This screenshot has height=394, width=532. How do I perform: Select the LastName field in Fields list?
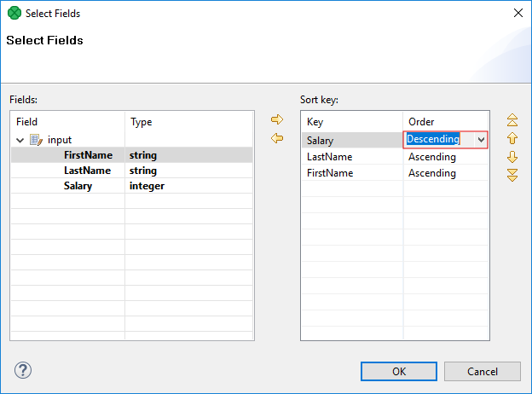pyautogui.click(x=87, y=171)
